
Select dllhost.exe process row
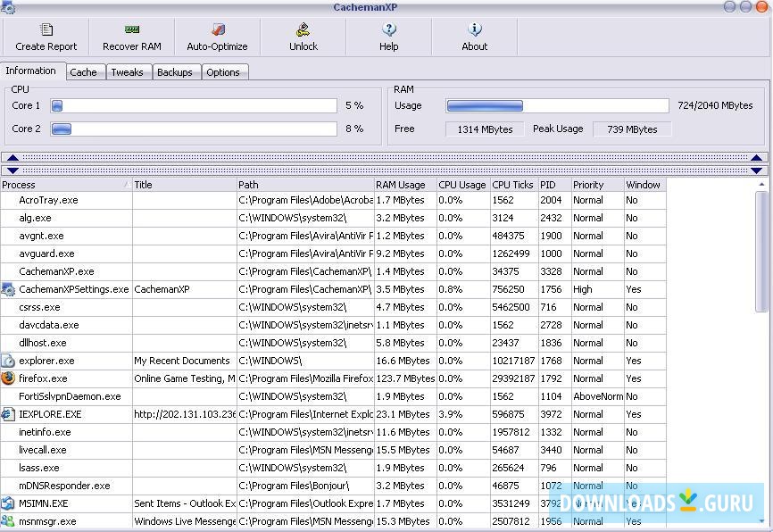(333, 343)
